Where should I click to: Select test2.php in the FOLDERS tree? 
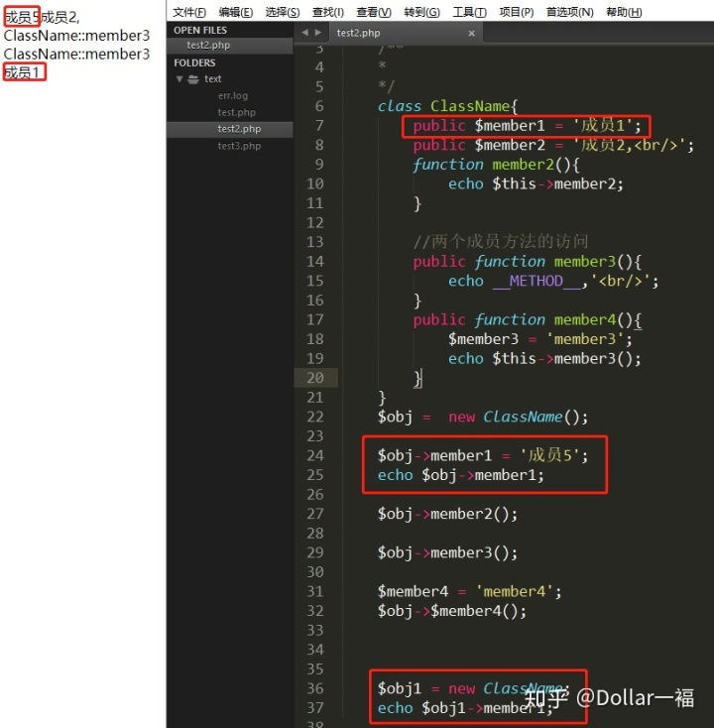pos(230,129)
